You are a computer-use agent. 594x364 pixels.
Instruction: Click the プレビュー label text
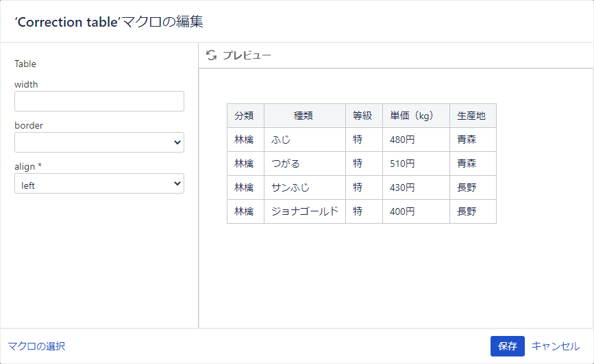point(247,55)
